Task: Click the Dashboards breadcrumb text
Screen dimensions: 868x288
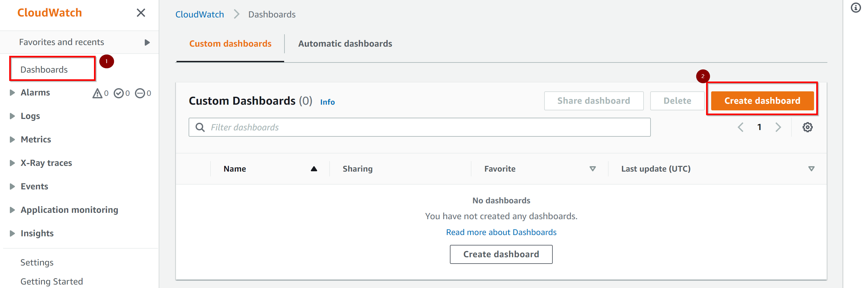Action: (x=272, y=15)
